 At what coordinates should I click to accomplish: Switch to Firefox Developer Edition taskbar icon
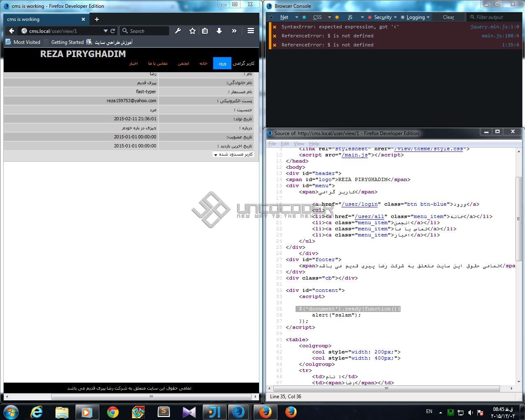point(239,412)
